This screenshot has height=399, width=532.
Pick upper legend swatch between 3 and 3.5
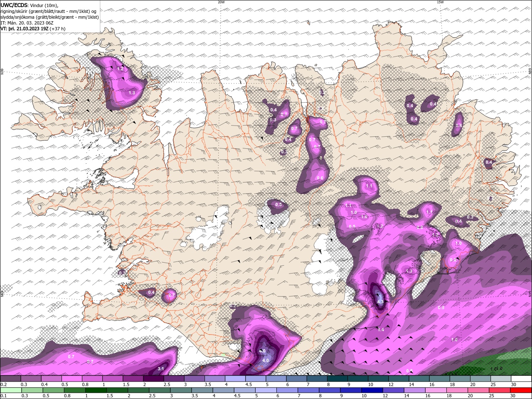click(195, 379)
